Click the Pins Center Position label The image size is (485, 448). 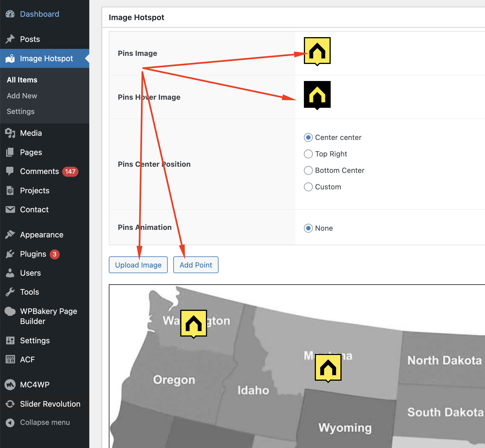[154, 164]
